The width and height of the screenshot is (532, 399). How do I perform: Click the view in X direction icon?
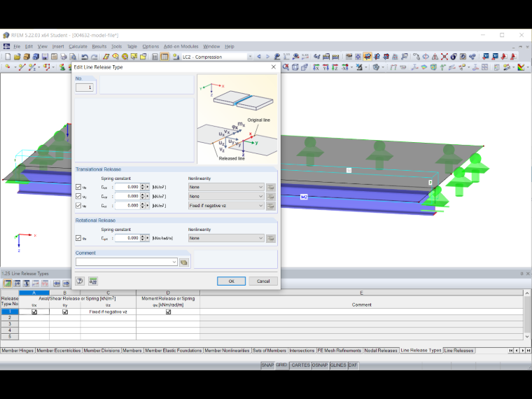316,67
